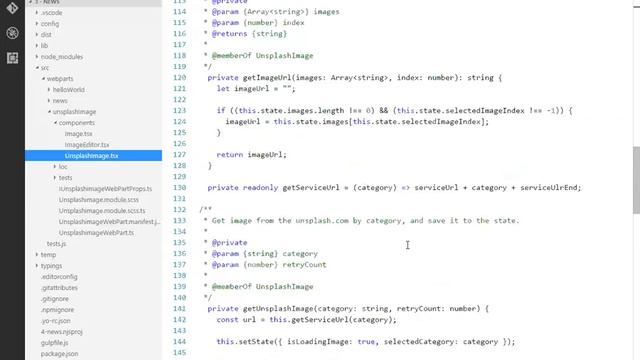The height and width of the screenshot is (360, 640).
Task: Collapse the unsplashImage folder
Action: pyautogui.click(x=74, y=112)
